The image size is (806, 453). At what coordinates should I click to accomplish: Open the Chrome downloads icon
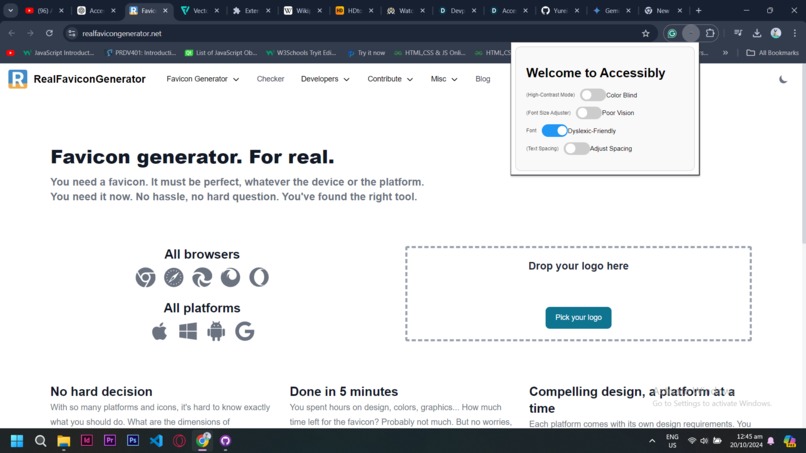(757, 33)
